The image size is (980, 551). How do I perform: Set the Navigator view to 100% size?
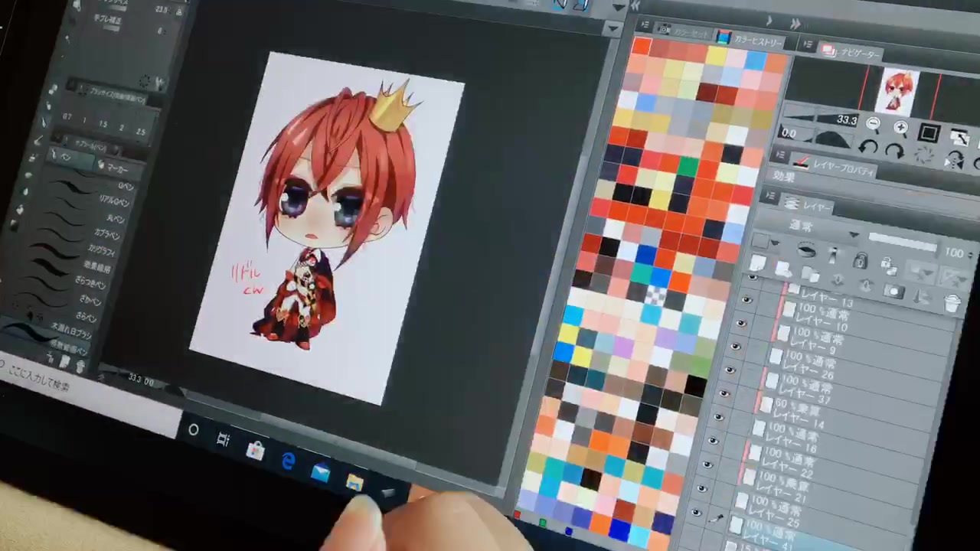tap(929, 133)
